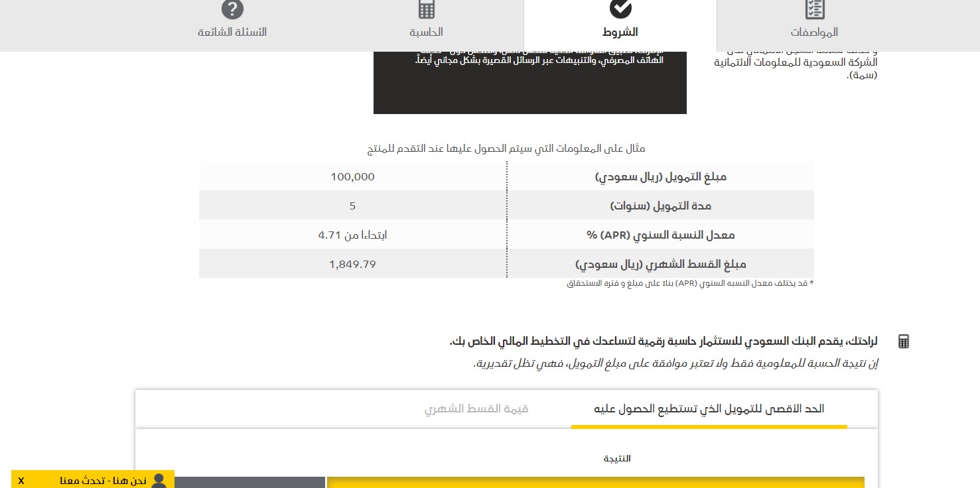Click the معدل النسبة السنوي (APR) % label
Viewport: 980px width, 488px height.
tap(661, 235)
